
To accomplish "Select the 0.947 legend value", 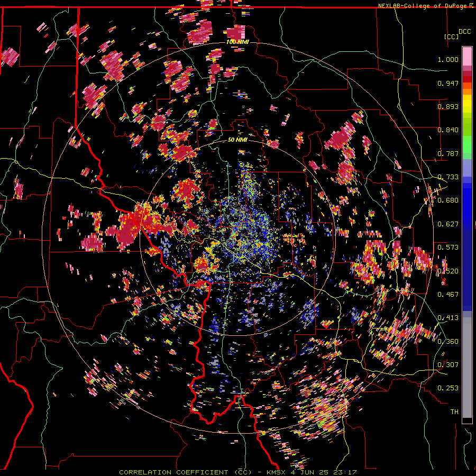I will pyautogui.click(x=448, y=83).
